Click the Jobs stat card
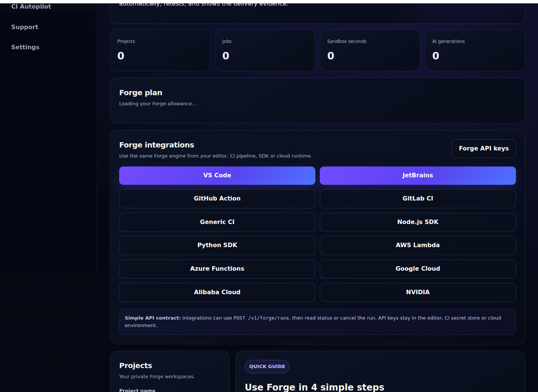Image resolution: width=538 pixels, height=392 pixels. tap(265, 50)
